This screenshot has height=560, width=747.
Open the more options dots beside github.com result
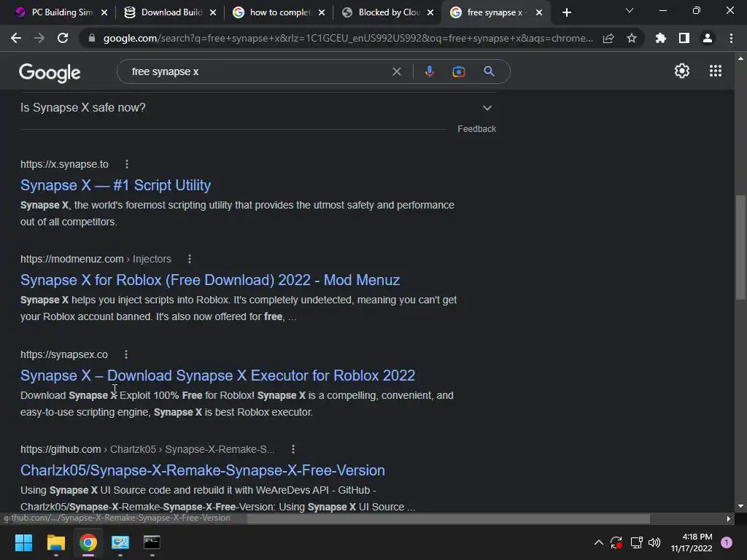[293, 449]
